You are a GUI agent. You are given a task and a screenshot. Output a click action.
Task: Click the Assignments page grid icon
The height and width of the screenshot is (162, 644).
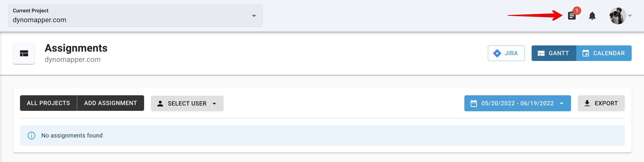click(24, 53)
